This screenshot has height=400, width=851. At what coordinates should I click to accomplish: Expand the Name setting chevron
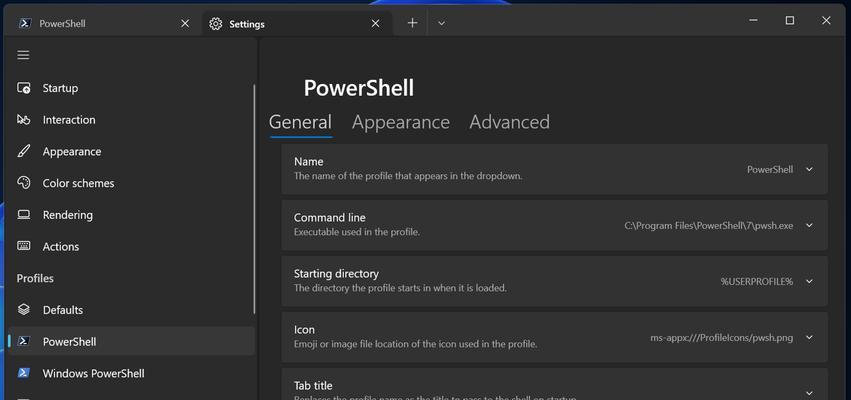(809, 169)
